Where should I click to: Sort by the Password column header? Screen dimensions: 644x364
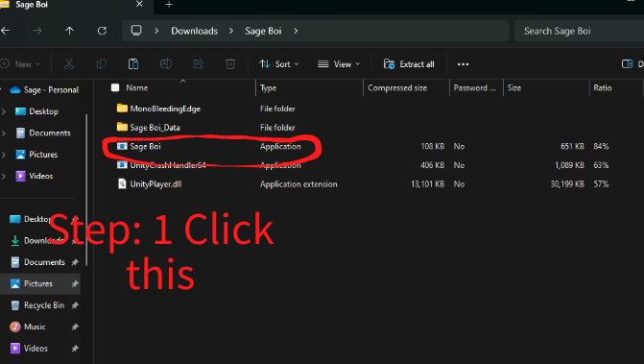pos(476,88)
